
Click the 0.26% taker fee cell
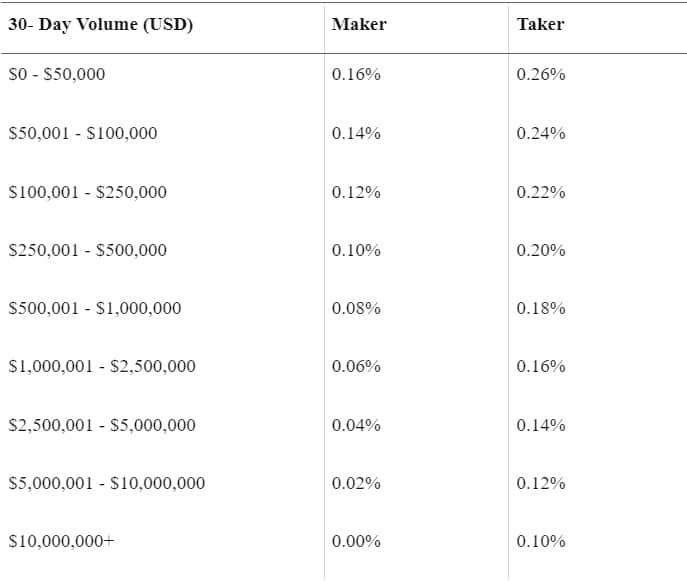coord(541,74)
